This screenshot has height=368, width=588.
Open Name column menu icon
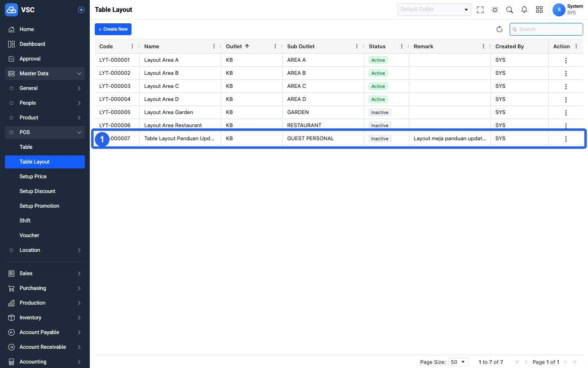tap(214, 47)
